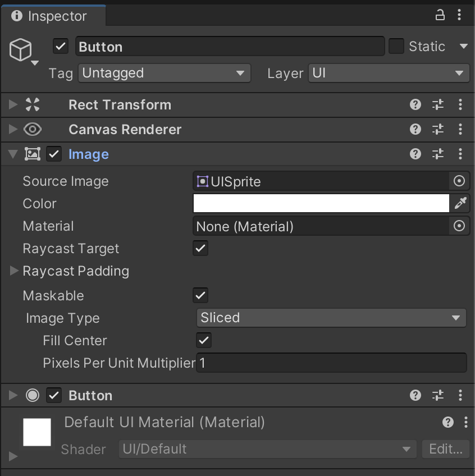Disable the Fill Center checkbox

click(x=204, y=340)
